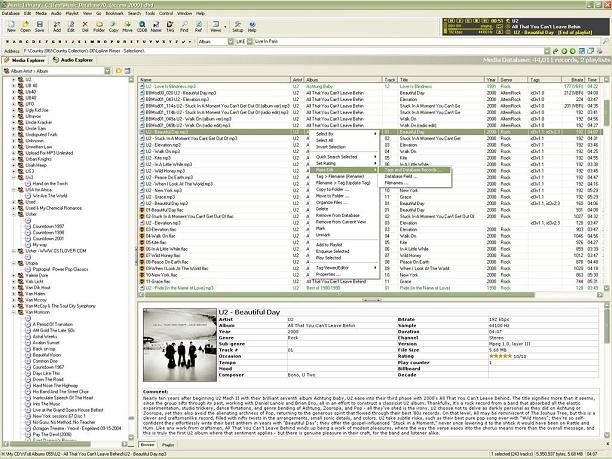Open the LIKE operator dropdown
Image resolution: width=612 pixels, height=459 pixels.
coord(249,41)
